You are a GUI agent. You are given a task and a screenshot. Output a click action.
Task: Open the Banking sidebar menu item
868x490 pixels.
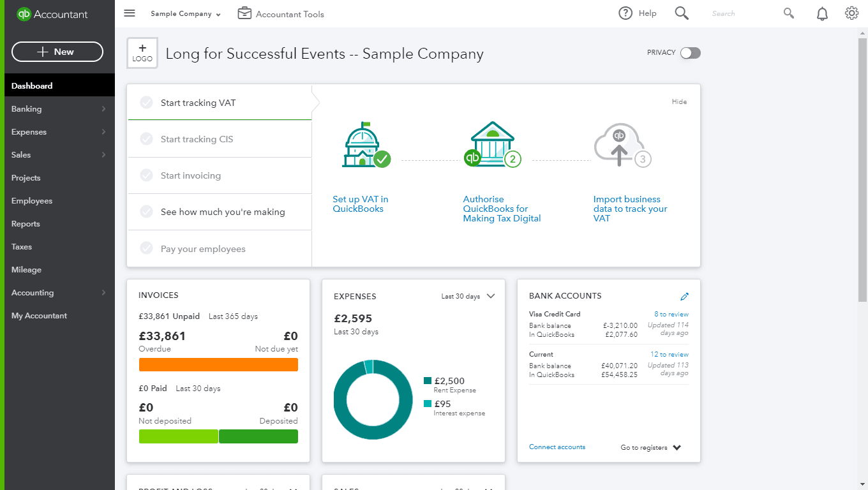(26, 109)
